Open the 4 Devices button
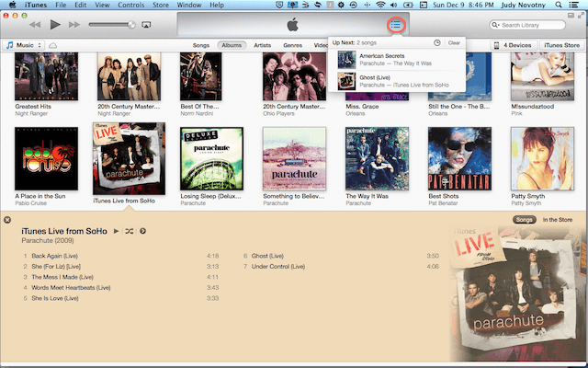 [514, 45]
